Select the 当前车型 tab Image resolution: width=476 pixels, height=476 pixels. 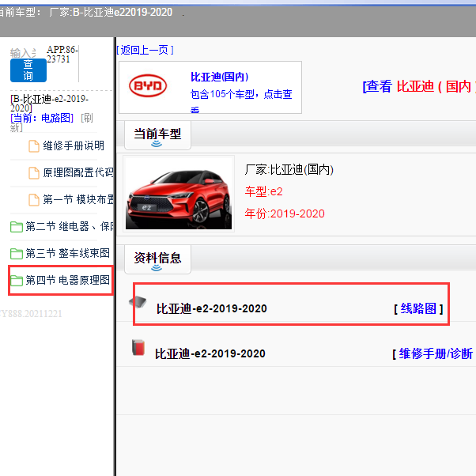(x=157, y=135)
